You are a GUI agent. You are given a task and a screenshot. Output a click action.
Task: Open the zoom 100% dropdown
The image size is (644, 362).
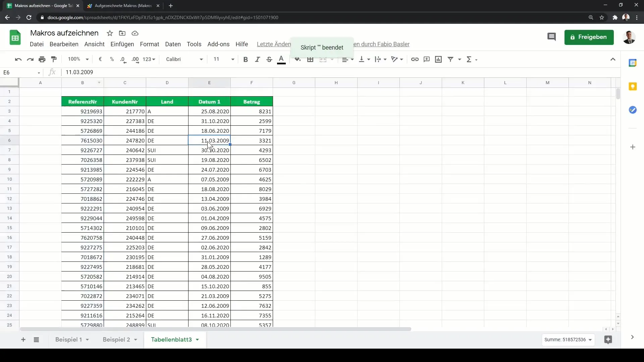coord(78,59)
